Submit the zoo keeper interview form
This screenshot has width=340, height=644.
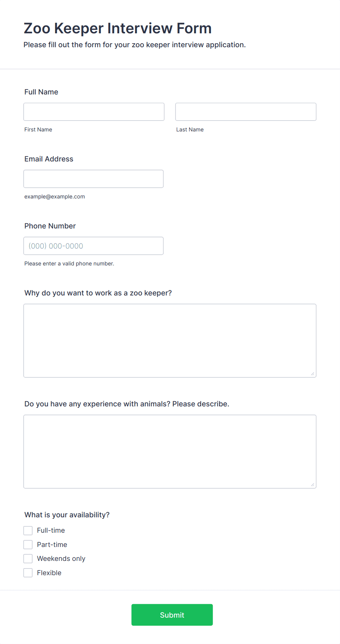point(172,615)
